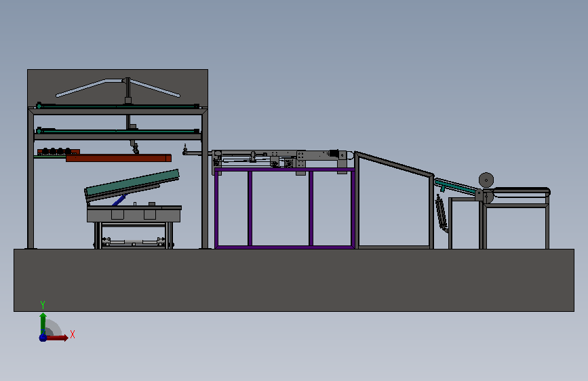Screen dimensions: 588x381
Task: Click the "Y" label above the triad
Action: point(43,304)
